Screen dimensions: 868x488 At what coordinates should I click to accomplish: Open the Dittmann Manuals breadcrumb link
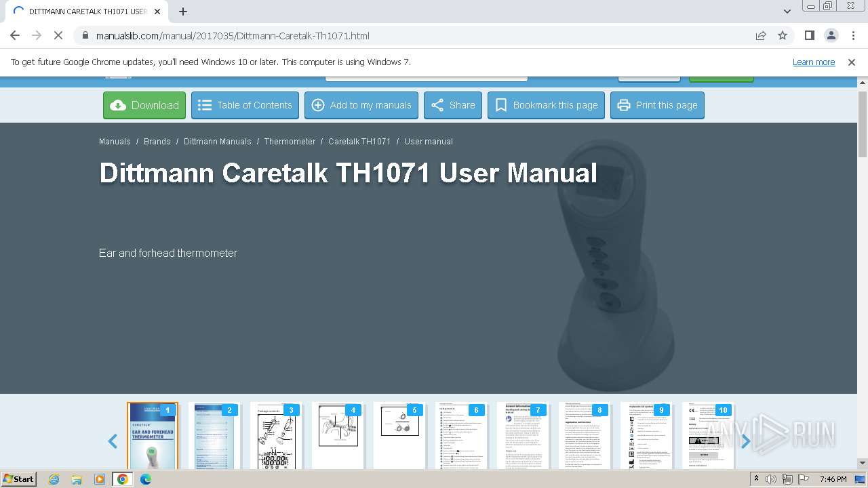point(218,142)
